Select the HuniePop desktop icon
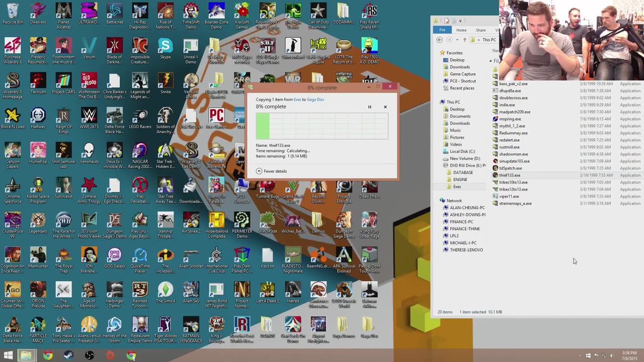The image size is (644, 362). point(38,153)
